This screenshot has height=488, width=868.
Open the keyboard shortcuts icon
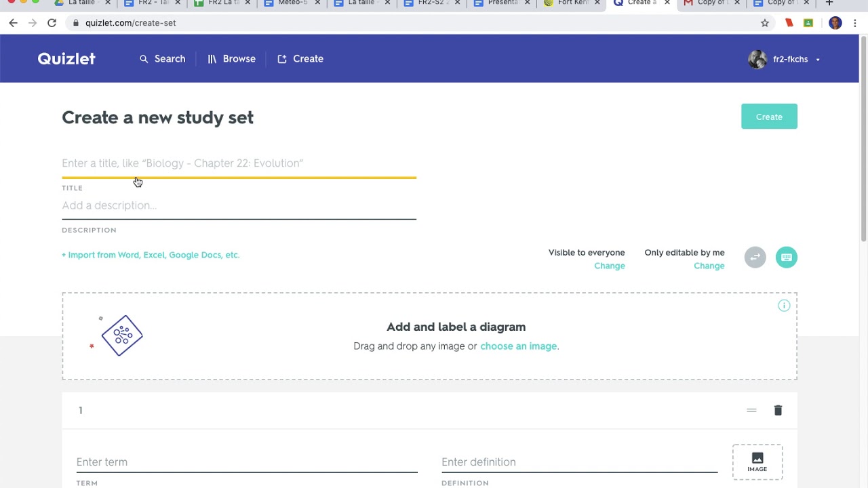point(786,257)
